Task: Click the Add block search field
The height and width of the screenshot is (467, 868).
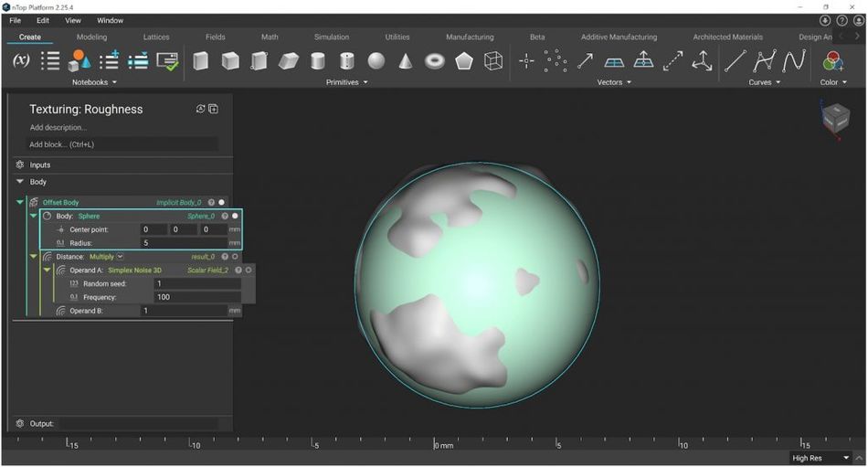Action: [x=122, y=144]
